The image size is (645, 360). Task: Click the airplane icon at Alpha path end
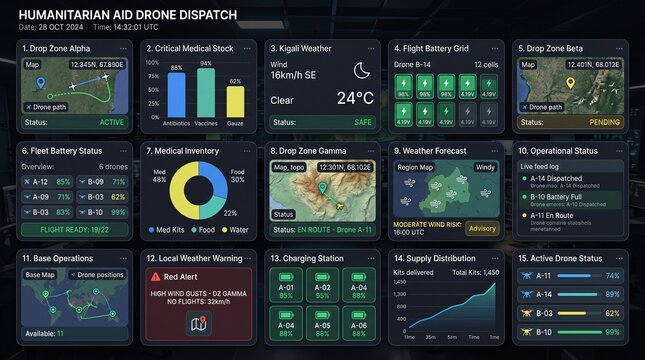[x=105, y=77]
